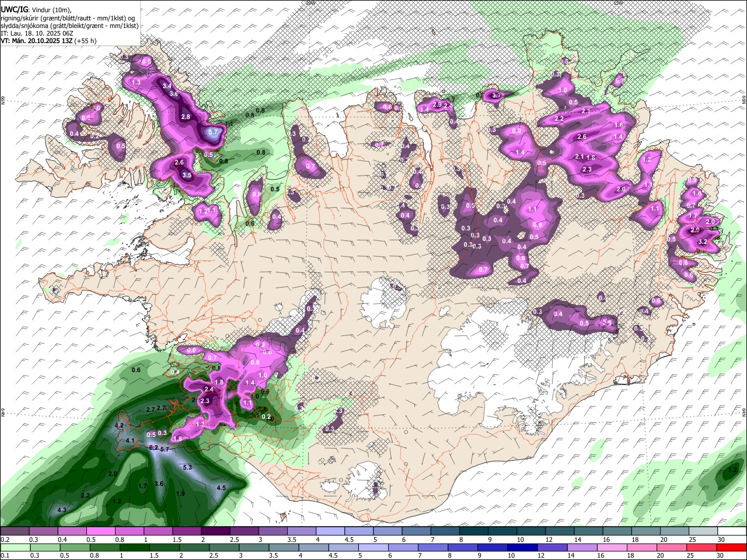Click the 4.1 rain value near Reykjanes
Image resolution: width=747 pixels, height=560 pixels.
[x=130, y=440]
